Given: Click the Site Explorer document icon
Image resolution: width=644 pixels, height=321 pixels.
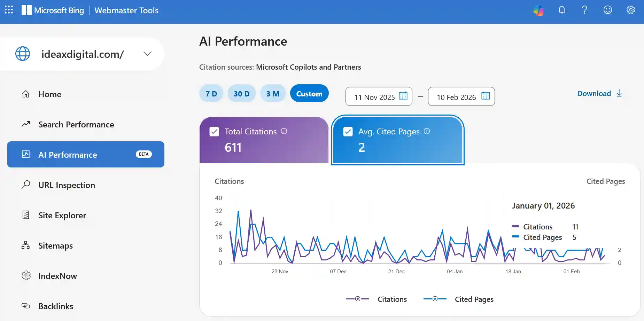Looking at the screenshot, I should click(x=26, y=215).
